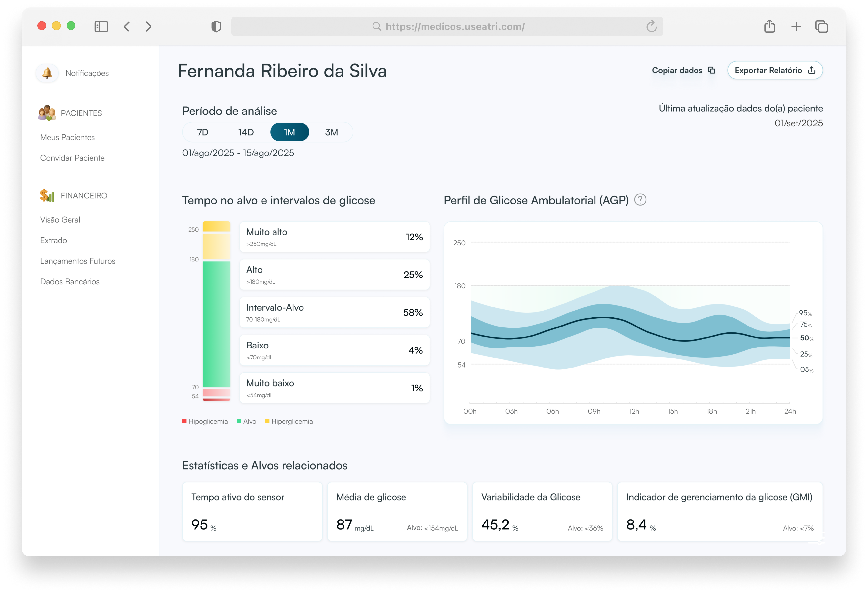Open Convidar Paciente link
The image size is (868, 593).
click(x=72, y=158)
